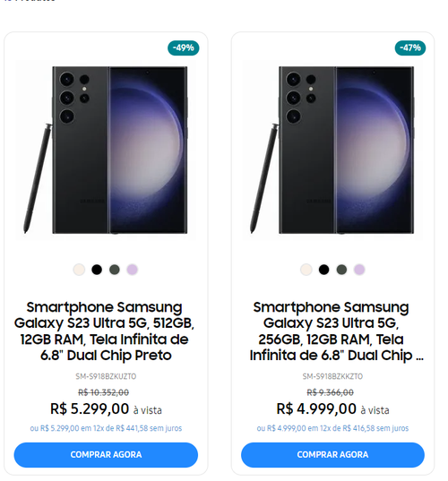Click the -49% discount badge
Screen dimensions: 448x481
point(183,47)
